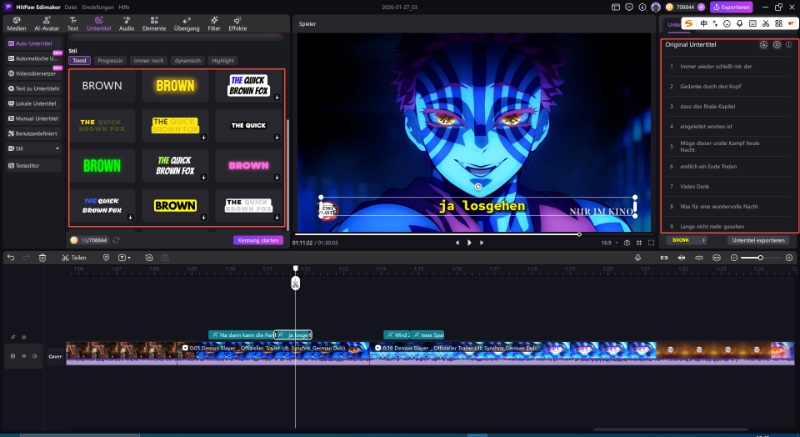Click the Teilen split scissors tool
Image resolution: width=800 pixels, height=437 pixels.
(75, 257)
